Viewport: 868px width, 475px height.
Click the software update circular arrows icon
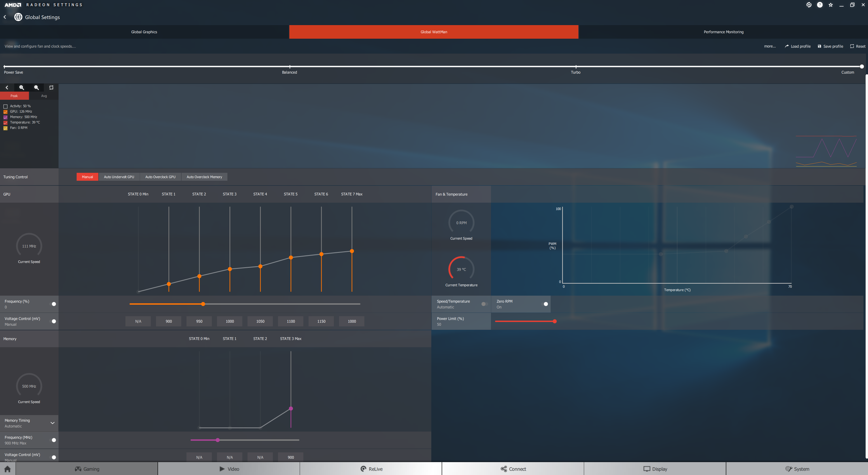click(x=809, y=5)
